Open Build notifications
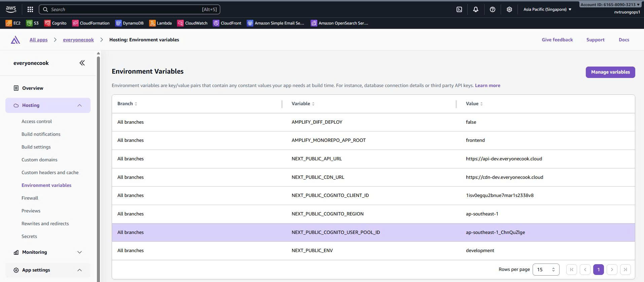Screen dimensions: 644x282 click(41, 134)
